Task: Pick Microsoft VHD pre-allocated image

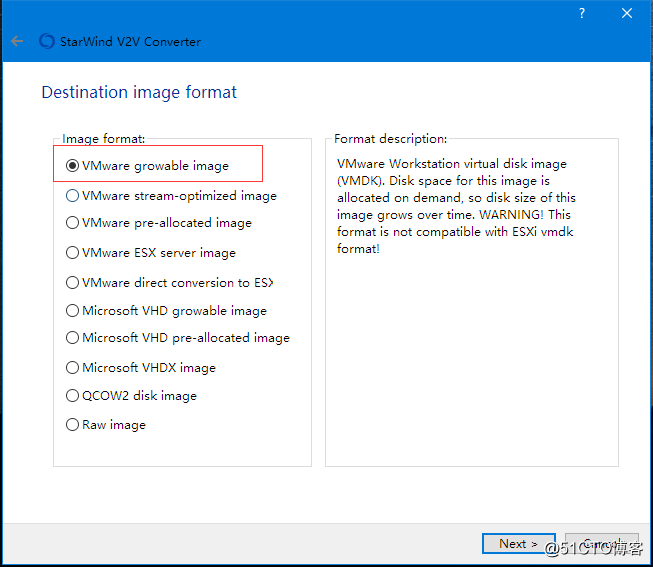Action: 178,338
